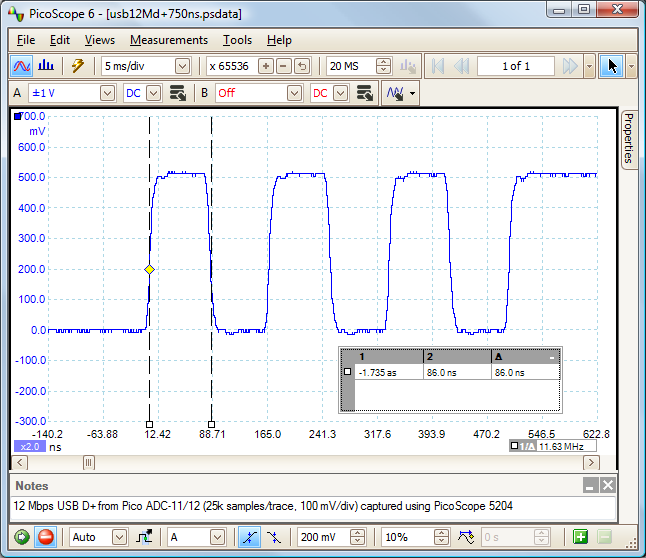Select falling edge trigger
The image size is (646, 558).
point(274,537)
